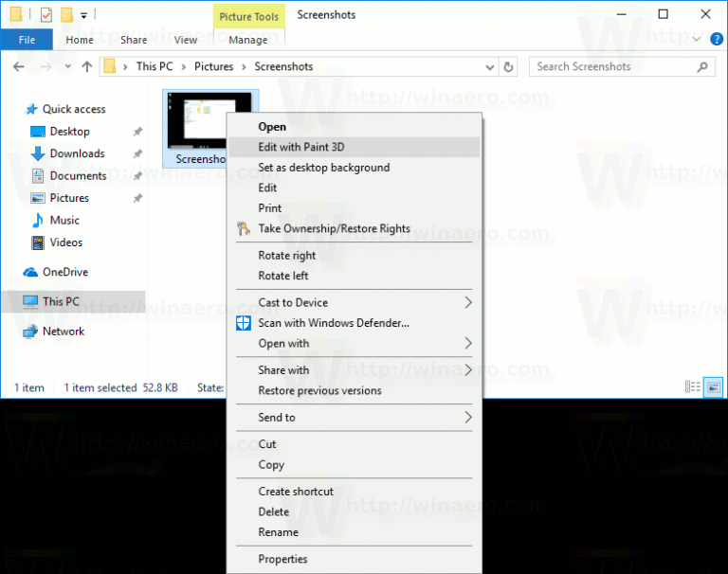The image size is (728, 574).
Task: Switch to the Home ribbon tab
Action: [80, 40]
